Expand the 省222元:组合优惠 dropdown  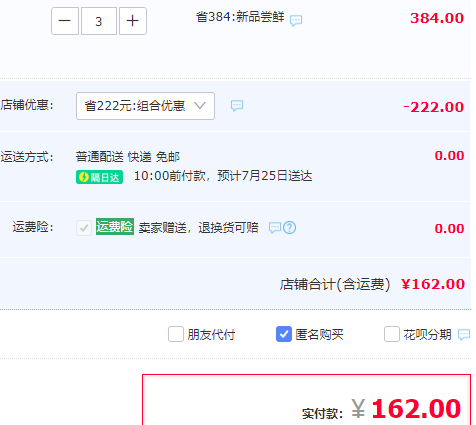[145, 106]
